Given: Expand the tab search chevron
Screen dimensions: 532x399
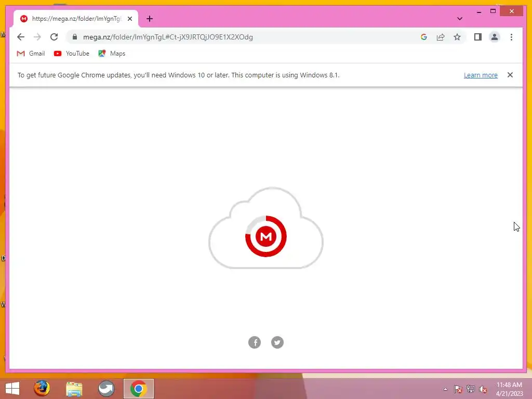Looking at the screenshot, I should (x=460, y=19).
